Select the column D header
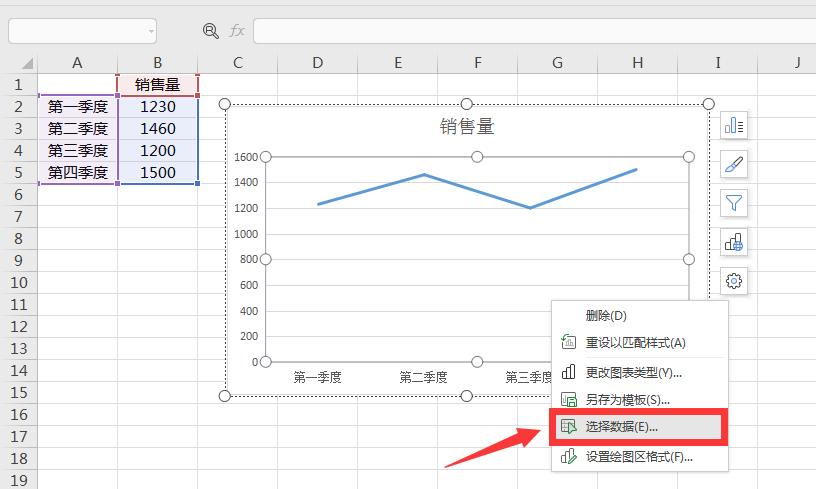This screenshot has width=816, height=489. pyautogui.click(x=317, y=63)
